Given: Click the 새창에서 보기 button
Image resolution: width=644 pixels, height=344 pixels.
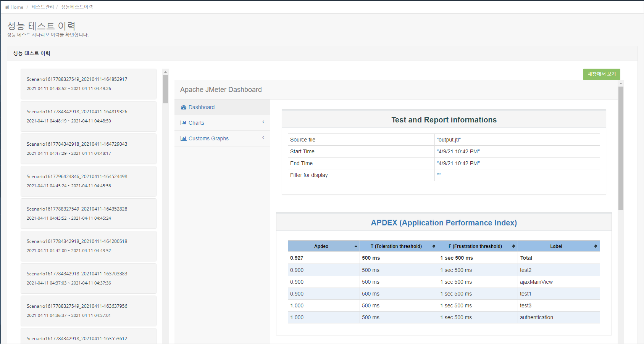Looking at the screenshot, I should point(602,74).
